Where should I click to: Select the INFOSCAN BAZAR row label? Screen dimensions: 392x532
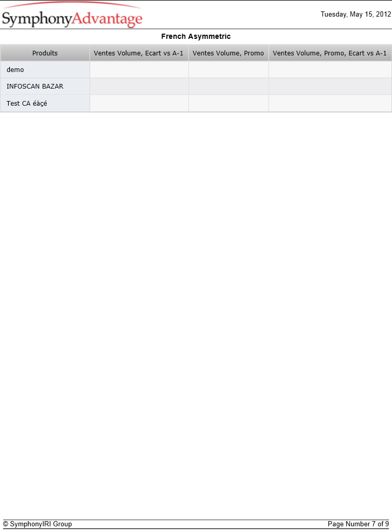point(35,86)
